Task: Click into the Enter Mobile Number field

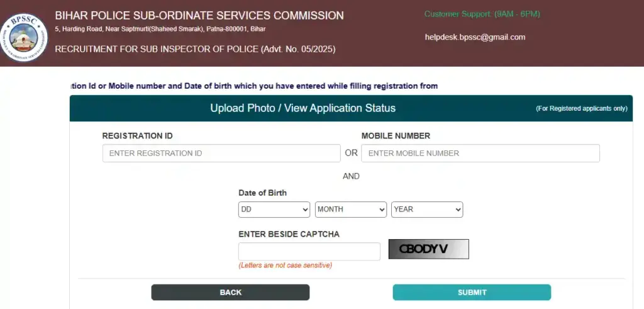Action: tap(480, 153)
